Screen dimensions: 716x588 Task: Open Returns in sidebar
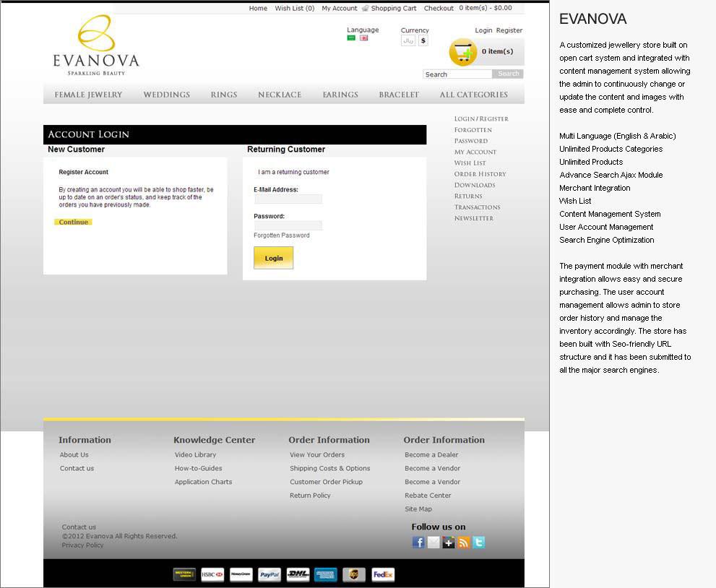point(468,196)
